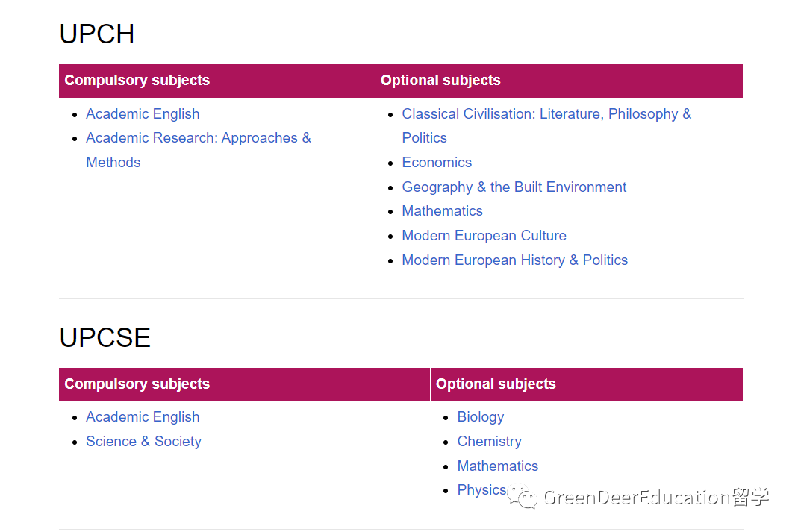
Task: Select the Economics subject link
Action: (437, 163)
